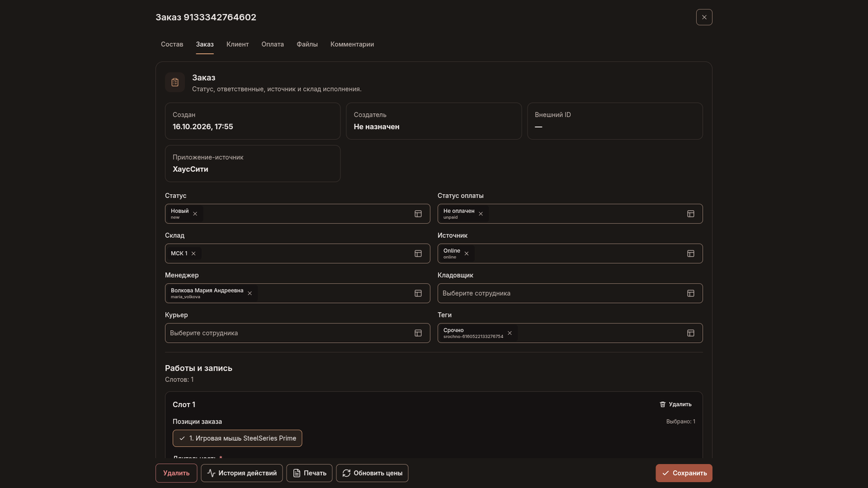Select the Не назначен creator value
The height and width of the screenshot is (488, 868).
377,127
